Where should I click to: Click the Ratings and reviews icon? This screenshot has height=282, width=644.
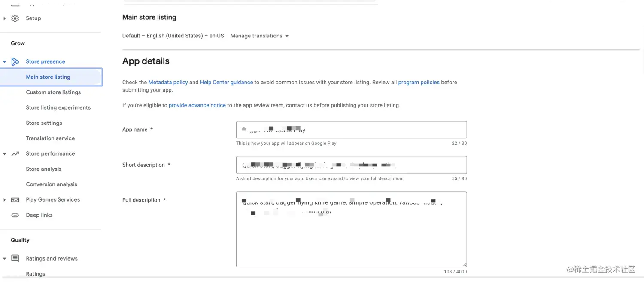15,258
